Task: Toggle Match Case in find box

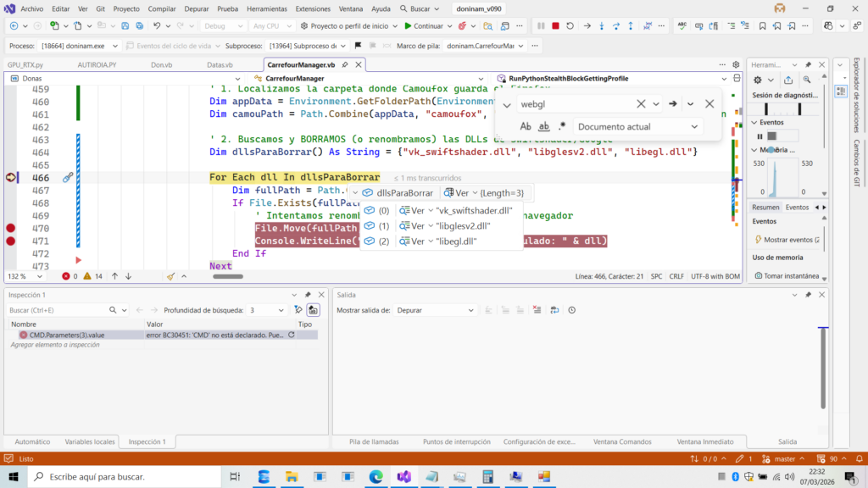Action: click(x=526, y=126)
